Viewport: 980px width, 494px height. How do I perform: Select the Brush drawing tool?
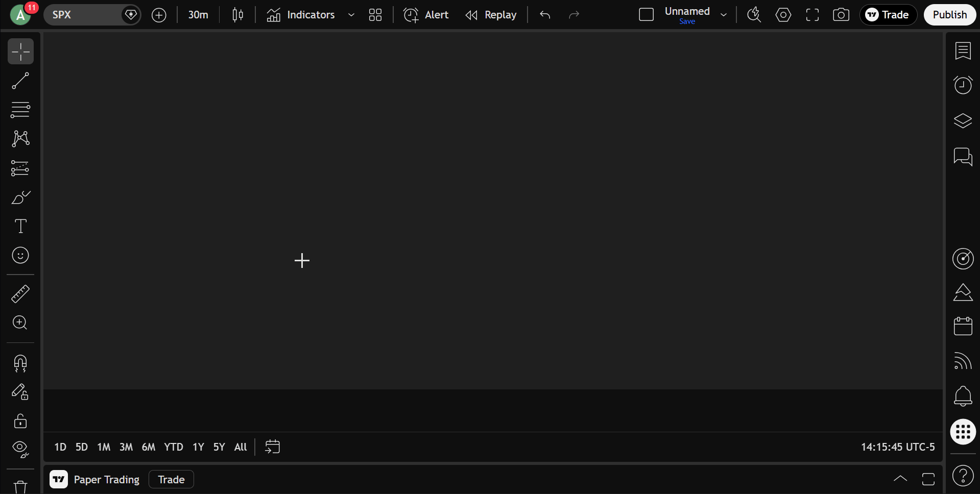tap(20, 197)
